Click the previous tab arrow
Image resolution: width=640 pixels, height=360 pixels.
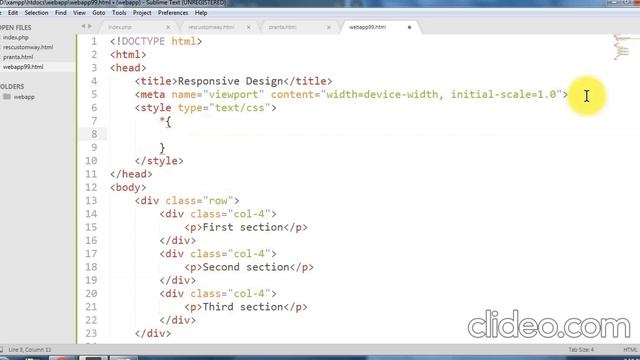(83, 26)
